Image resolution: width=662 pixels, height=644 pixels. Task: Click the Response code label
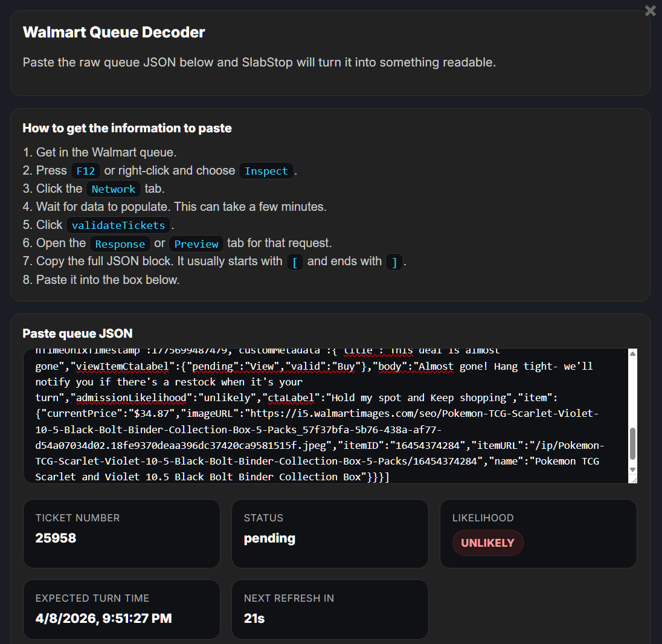(x=120, y=243)
